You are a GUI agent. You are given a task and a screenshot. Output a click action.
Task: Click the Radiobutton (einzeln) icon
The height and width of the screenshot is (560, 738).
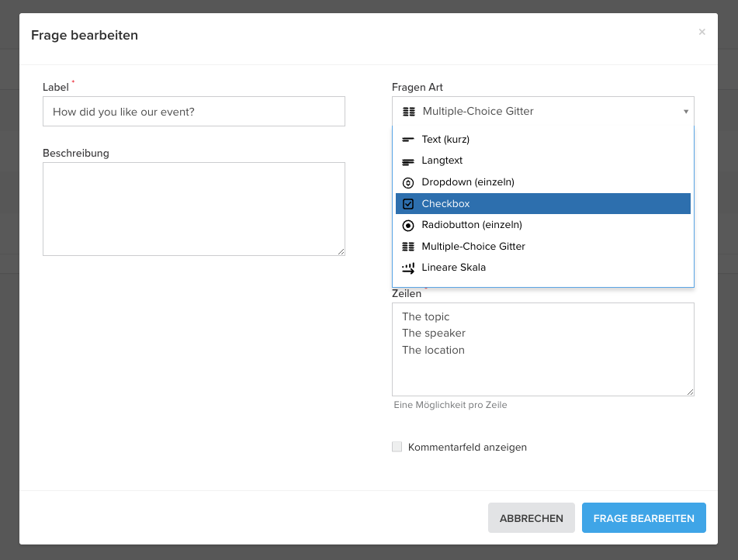click(x=408, y=225)
